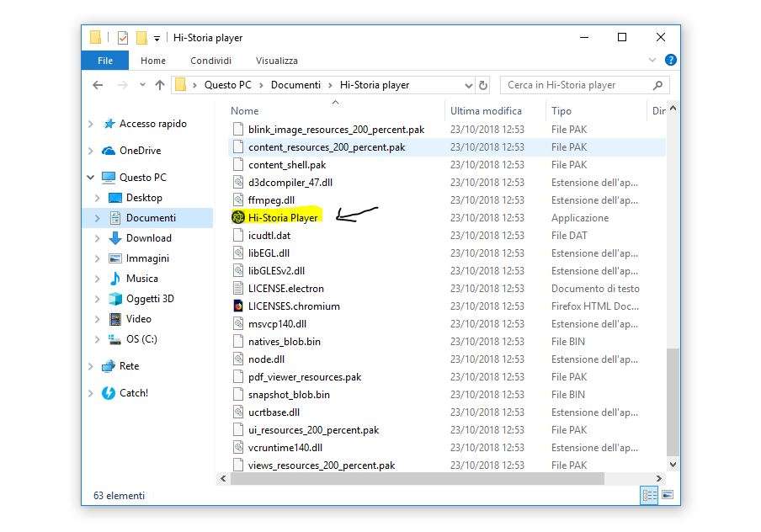Switch to details view layout button
This screenshot has width=761, height=532.
coord(649,495)
